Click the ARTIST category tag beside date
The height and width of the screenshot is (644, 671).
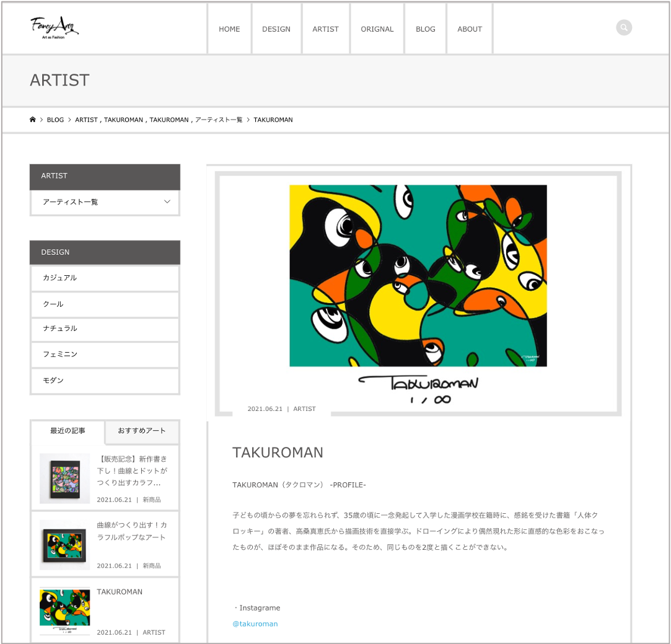pos(304,409)
